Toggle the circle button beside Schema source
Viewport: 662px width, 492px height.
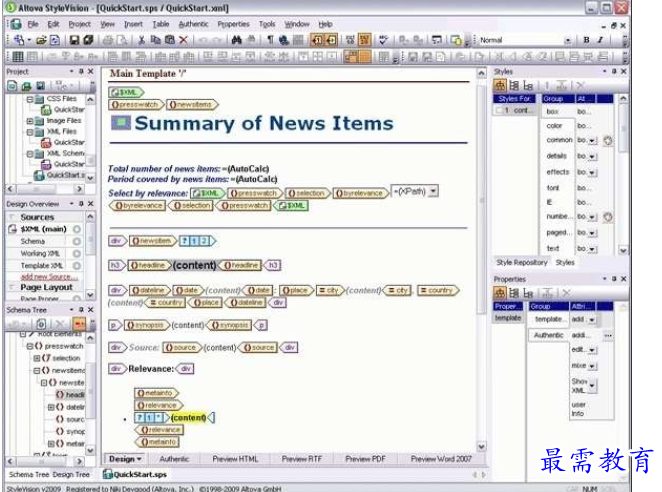(76, 242)
